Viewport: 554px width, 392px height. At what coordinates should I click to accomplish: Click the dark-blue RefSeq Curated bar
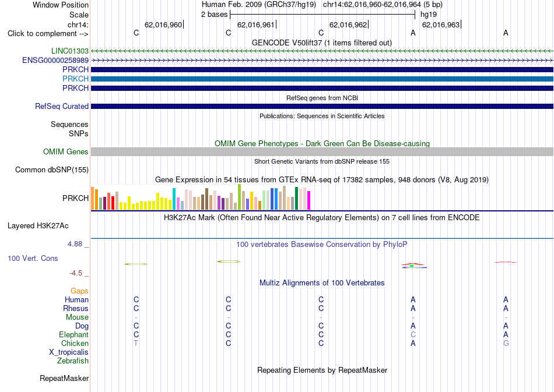pyautogui.click(x=322, y=106)
